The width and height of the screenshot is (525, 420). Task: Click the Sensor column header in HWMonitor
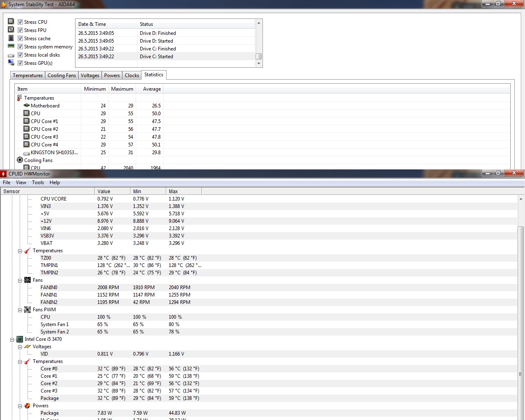pyautogui.click(x=48, y=192)
